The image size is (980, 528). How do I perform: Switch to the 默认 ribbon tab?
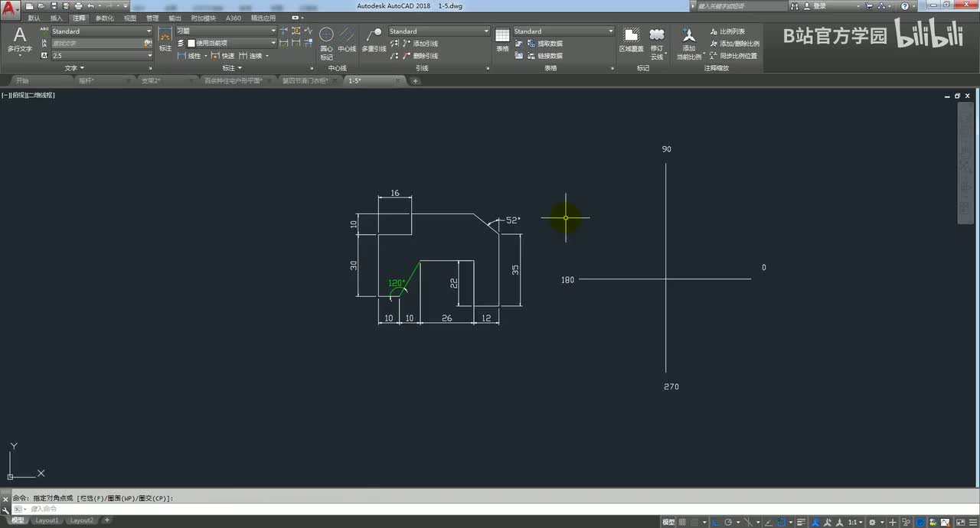[34, 18]
